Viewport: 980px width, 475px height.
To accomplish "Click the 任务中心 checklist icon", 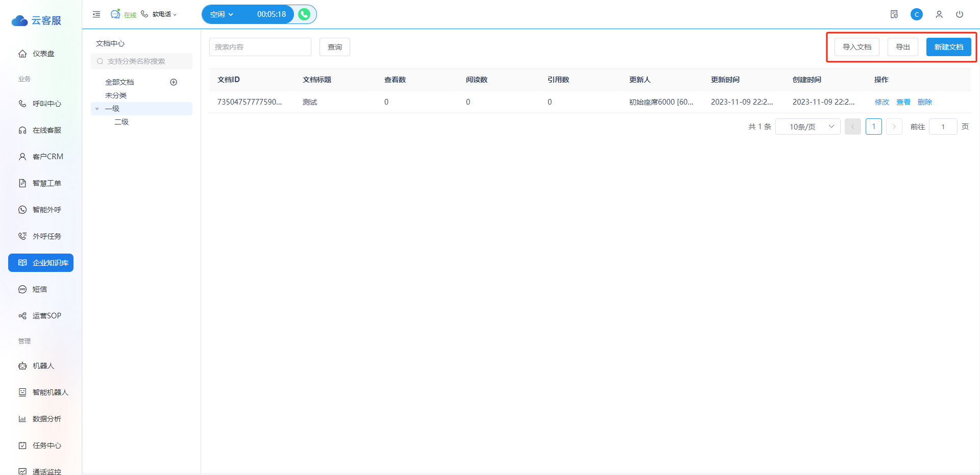I will (22, 445).
